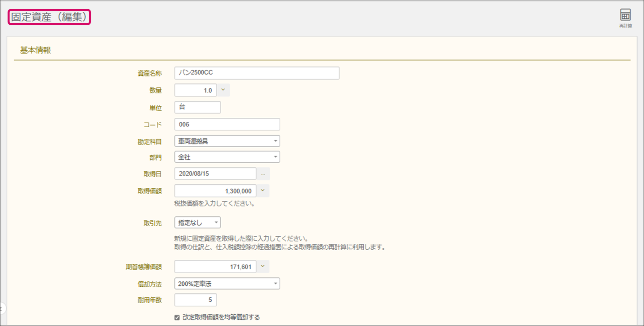644x326 pixels.
Task: Click the 期首帳簿価額 amount field
Action: [x=215, y=267]
